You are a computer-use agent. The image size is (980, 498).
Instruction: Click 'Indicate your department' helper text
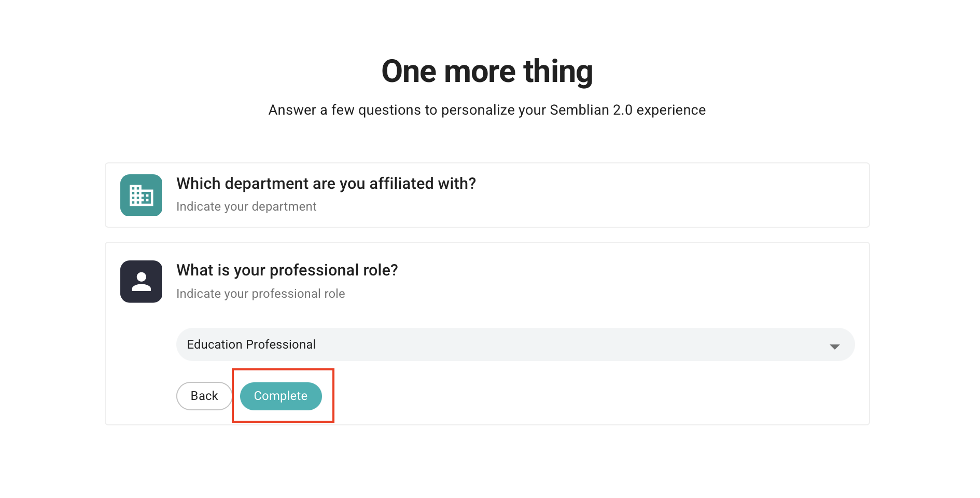tap(246, 206)
